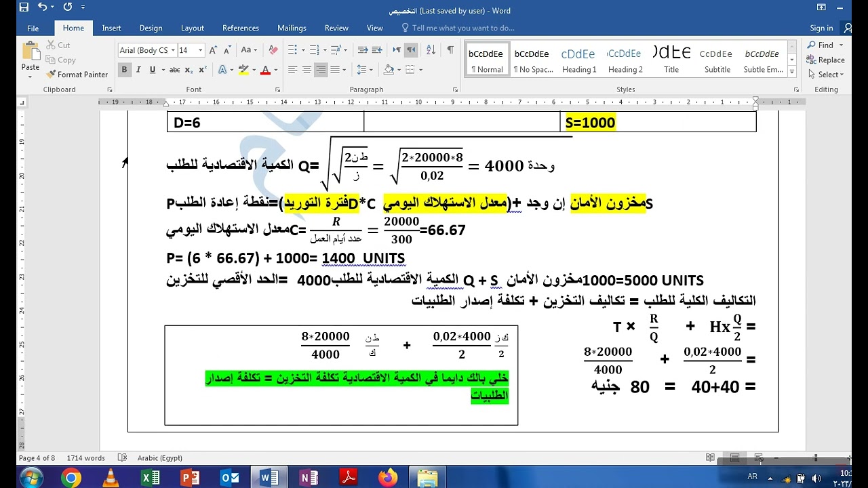Toggle Italic formatting
The image size is (868, 488).
(138, 70)
